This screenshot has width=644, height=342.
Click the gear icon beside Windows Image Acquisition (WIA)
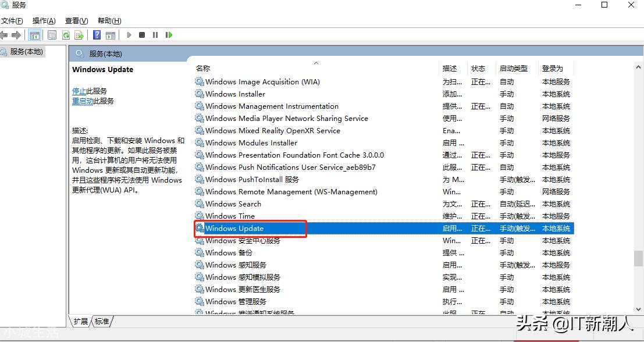(200, 81)
